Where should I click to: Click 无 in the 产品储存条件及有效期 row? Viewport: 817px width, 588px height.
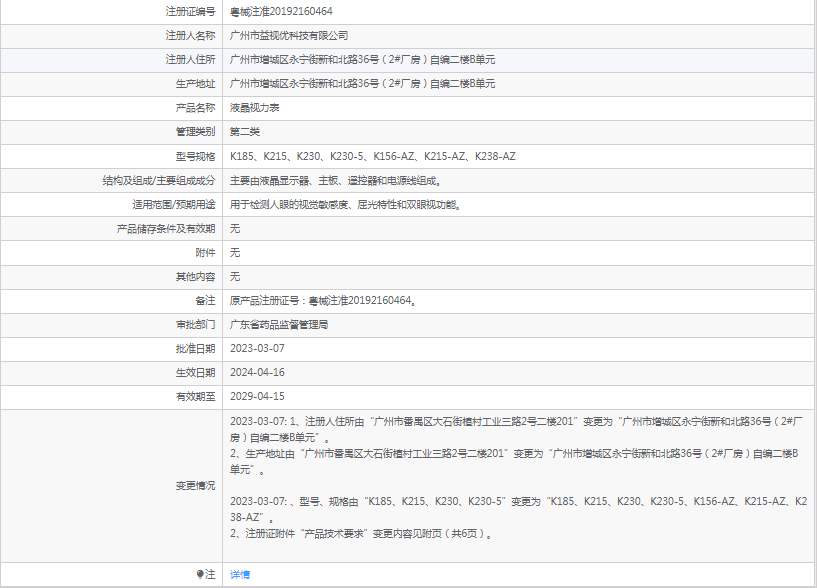tap(235, 228)
